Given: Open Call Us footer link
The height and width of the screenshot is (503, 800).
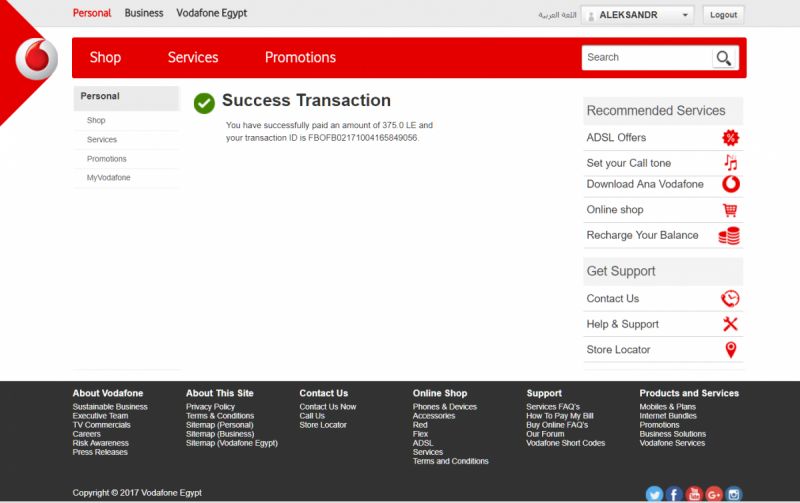Looking at the screenshot, I should (x=312, y=416).
